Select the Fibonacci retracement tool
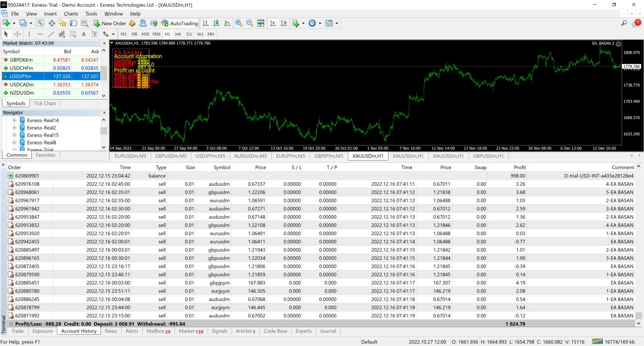 [x=73, y=34]
